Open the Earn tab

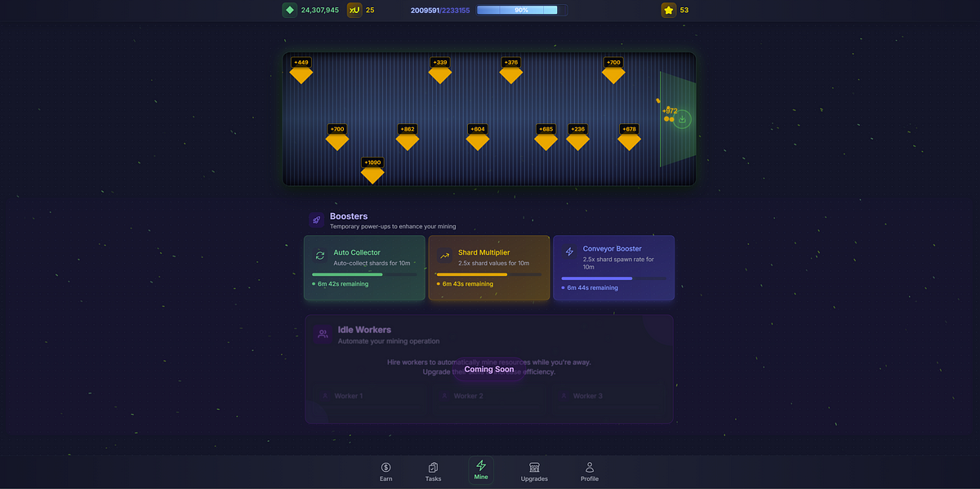(x=386, y=471)
